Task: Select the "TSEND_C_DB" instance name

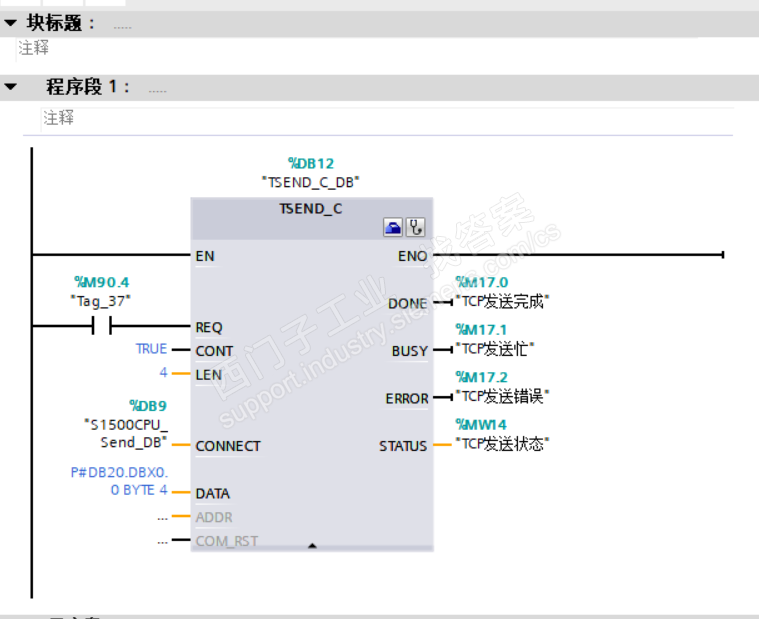Action: [310, 182]
